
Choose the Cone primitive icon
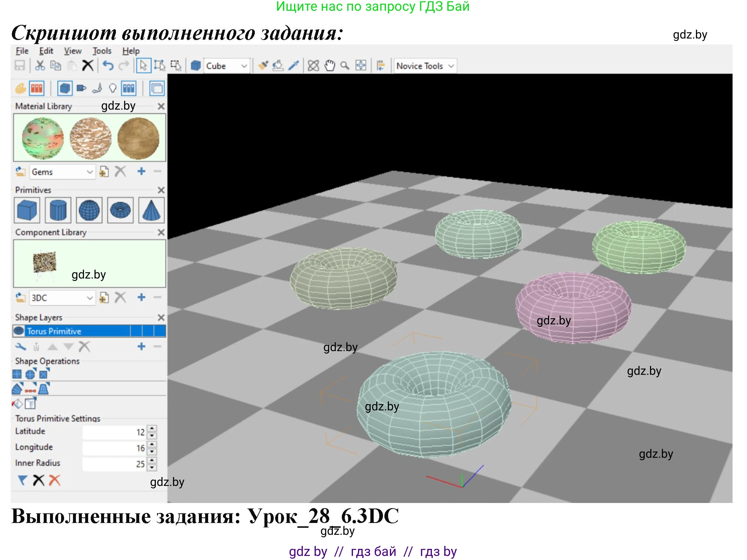click(x=151, y=210)
